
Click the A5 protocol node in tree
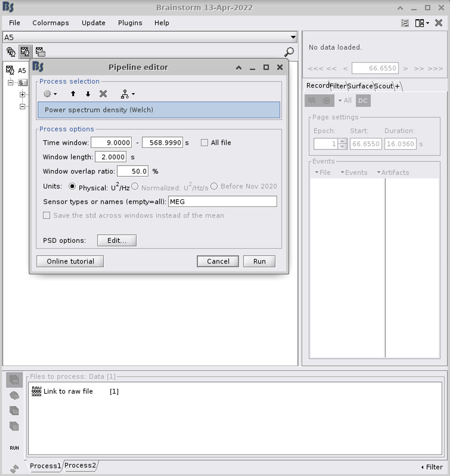click(x=16, y=70)
